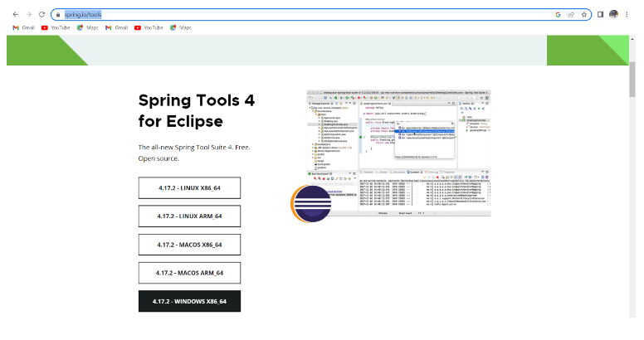644x340 pixels.
Task: Download 4.17.2 - LINUX X86_64
Action: click(x=189, y=188)
